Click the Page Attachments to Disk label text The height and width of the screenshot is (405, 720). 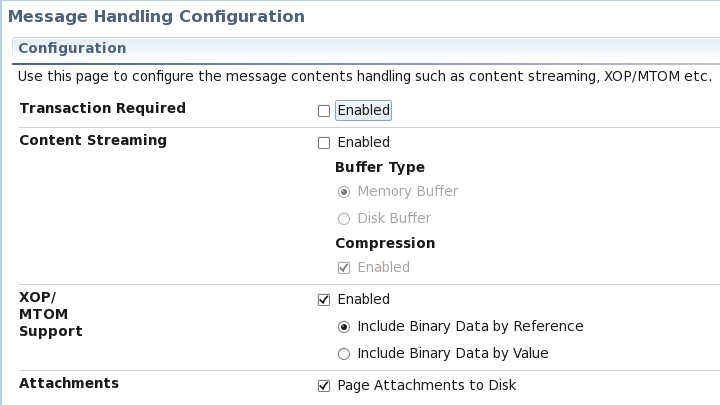click(x=427, y=385)
